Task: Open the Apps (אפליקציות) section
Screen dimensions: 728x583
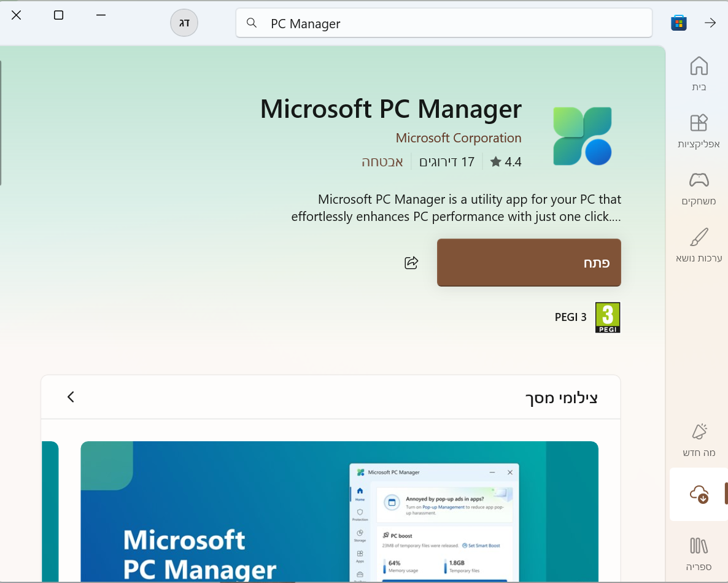Action: pyautogui.click(x=699, y=131)
